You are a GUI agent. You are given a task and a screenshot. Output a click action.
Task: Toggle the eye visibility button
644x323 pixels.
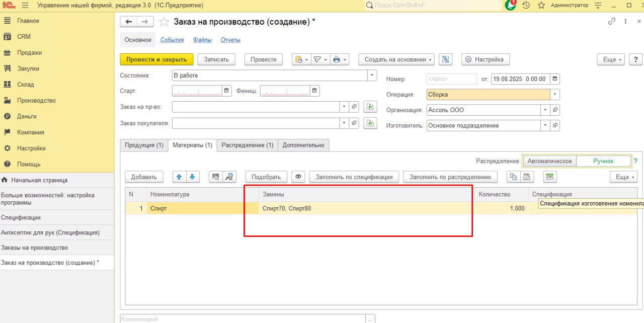tap(298, 177)
